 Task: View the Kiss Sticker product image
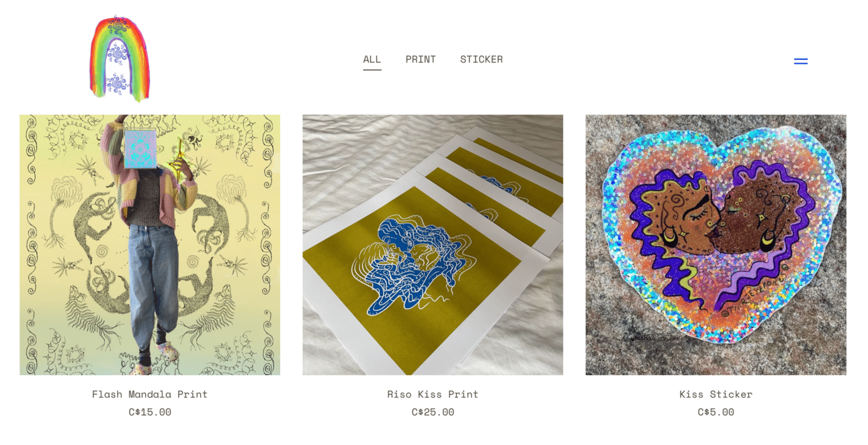tap(715, 245)
